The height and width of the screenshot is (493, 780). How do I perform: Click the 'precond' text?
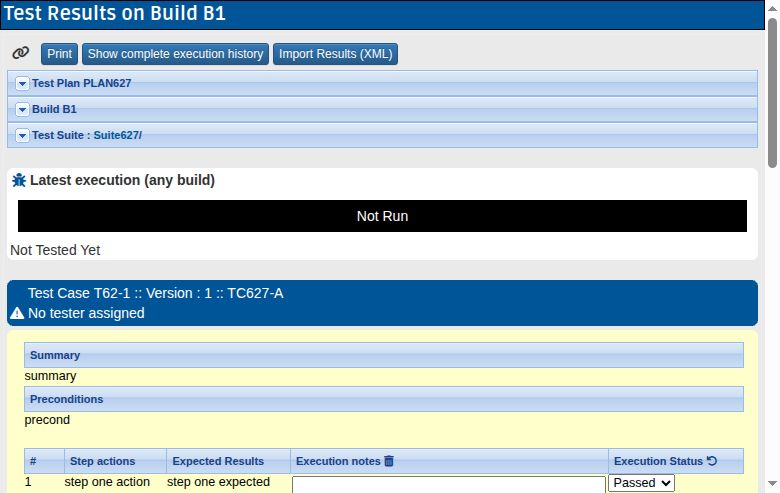click(x=47, y=420)
